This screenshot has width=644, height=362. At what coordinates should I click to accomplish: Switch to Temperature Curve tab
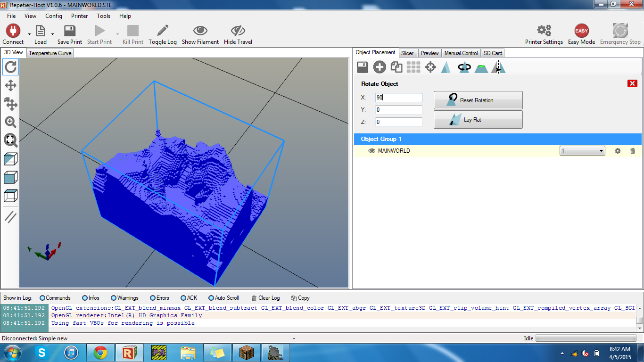50,53
